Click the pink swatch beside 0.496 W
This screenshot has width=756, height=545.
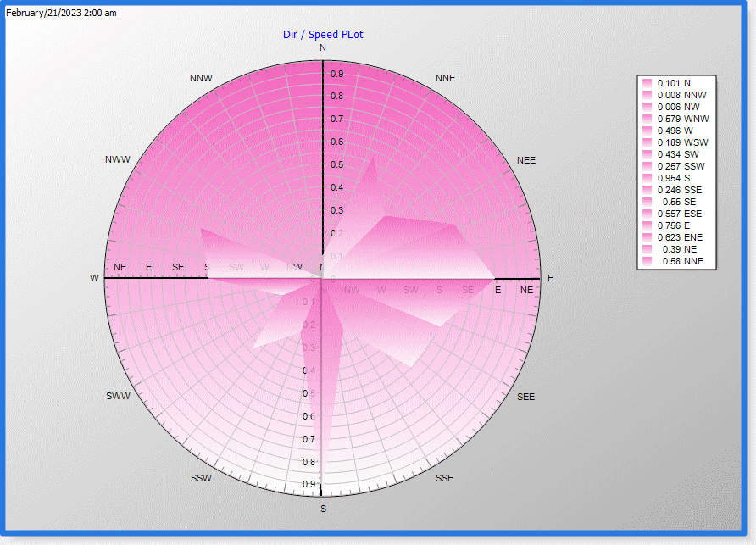[x=647, y=131]
